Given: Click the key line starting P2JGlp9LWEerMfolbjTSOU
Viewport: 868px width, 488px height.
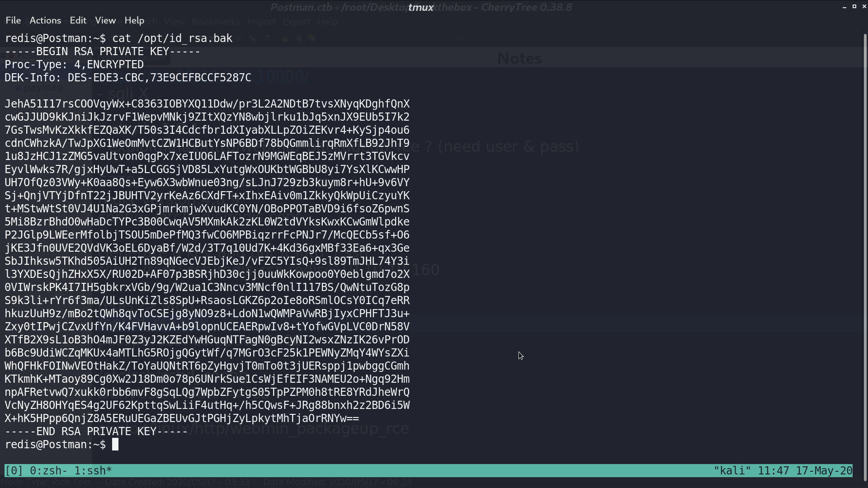Looking at the screenshot, I should [207, 235].
